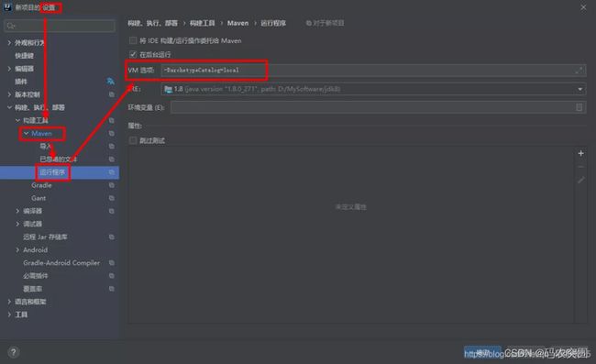Click project-level icon in 已忽略的文件 row
This screenshot has height=364, width=596.
(111, 160)
